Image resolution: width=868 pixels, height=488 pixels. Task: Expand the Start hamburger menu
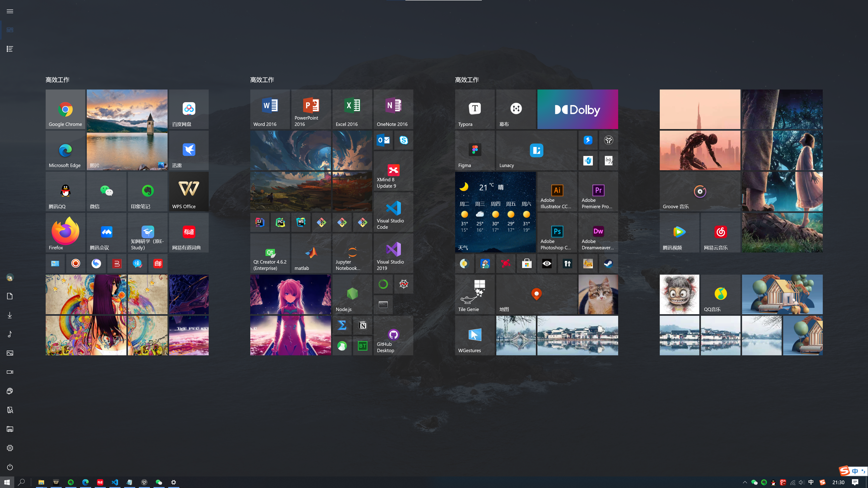pyautogui.click(x=10, y=11)
